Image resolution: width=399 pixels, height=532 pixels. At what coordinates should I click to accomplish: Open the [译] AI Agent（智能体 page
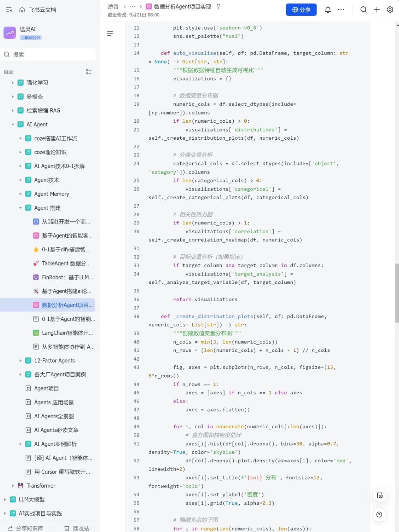(63, 458)
